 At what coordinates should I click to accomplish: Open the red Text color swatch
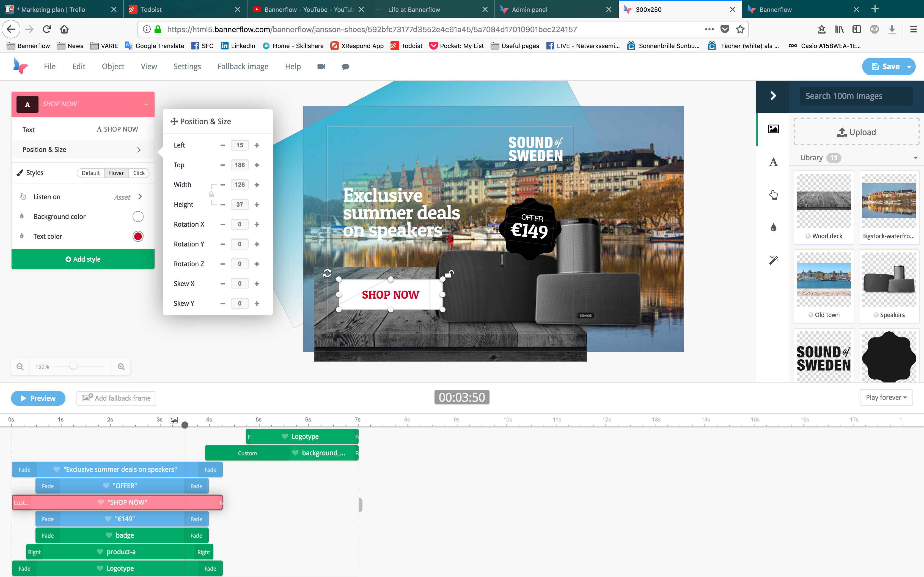tap(138, 236)
